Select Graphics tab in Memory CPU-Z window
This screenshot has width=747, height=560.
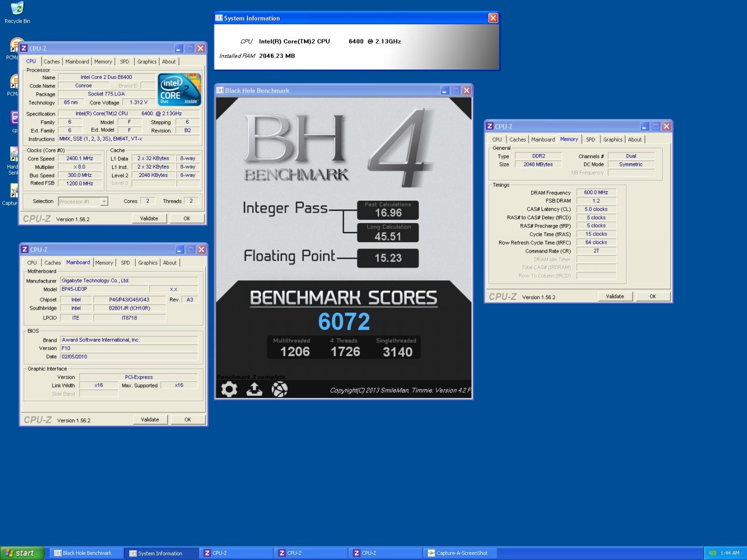click(613, 139)
